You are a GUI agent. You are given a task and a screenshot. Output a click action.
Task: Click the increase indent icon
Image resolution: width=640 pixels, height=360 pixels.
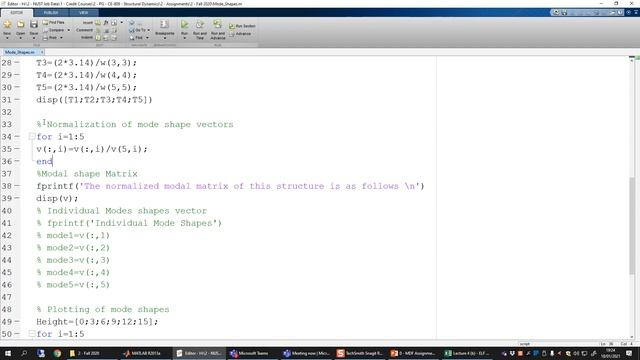pos(106,38)
